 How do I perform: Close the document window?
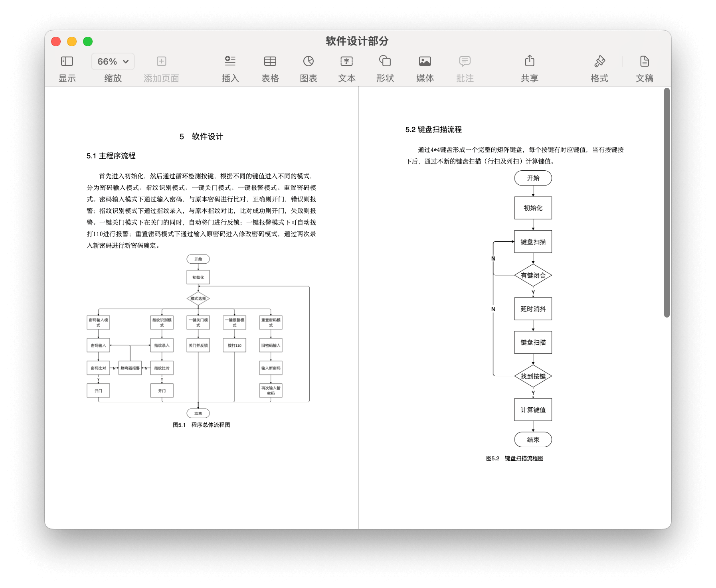click(56, 41)
